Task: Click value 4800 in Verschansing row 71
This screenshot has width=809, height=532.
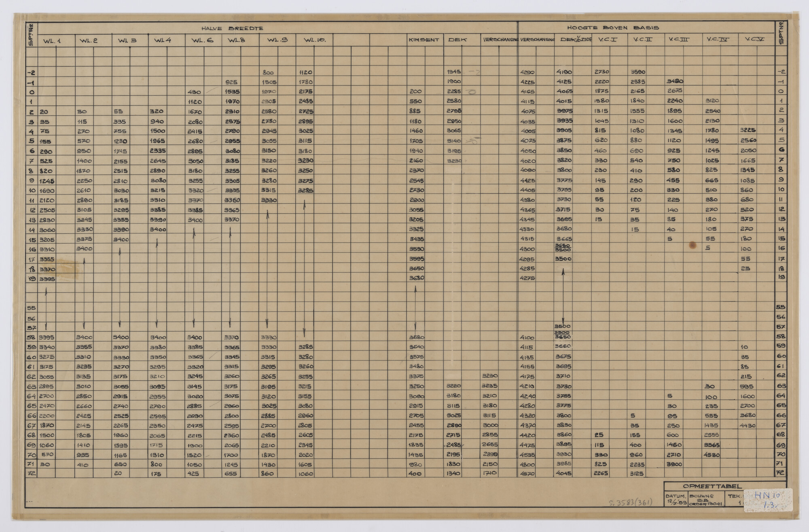Action: coord(527,464)
